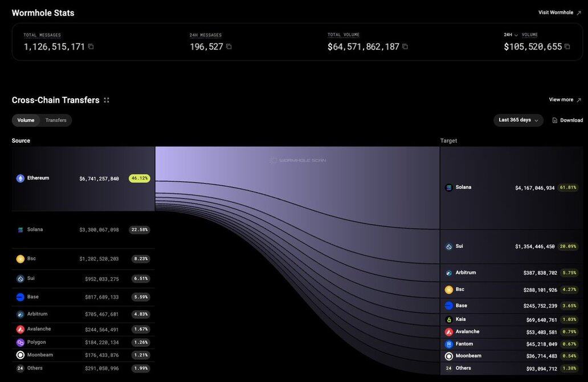Click the Target column header
588x382 pixels.
click(448, 141)
